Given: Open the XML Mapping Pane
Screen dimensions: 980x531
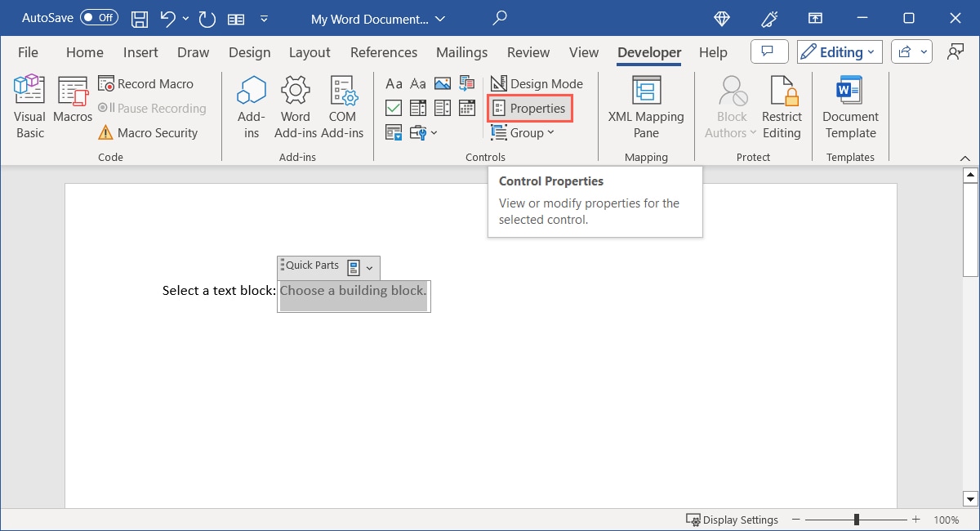Looking at the screenshot, I should [x=645, y=105].
